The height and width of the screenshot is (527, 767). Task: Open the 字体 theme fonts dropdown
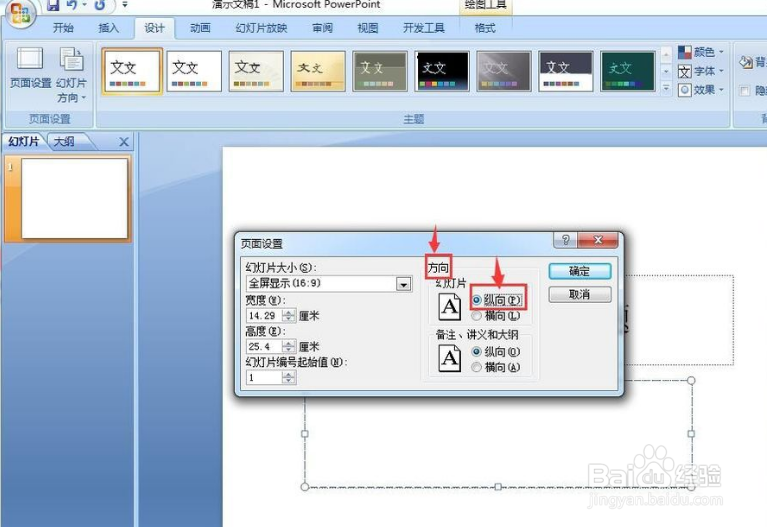701,71
